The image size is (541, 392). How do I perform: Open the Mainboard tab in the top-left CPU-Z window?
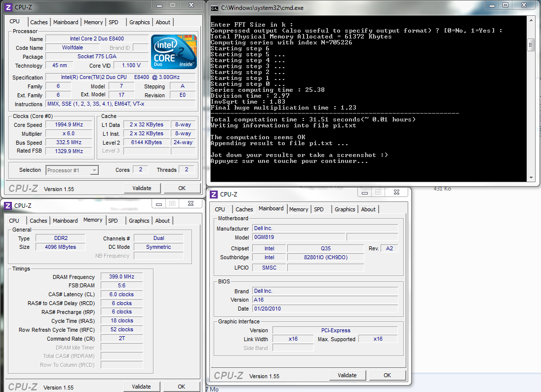(x=66, y=22)
